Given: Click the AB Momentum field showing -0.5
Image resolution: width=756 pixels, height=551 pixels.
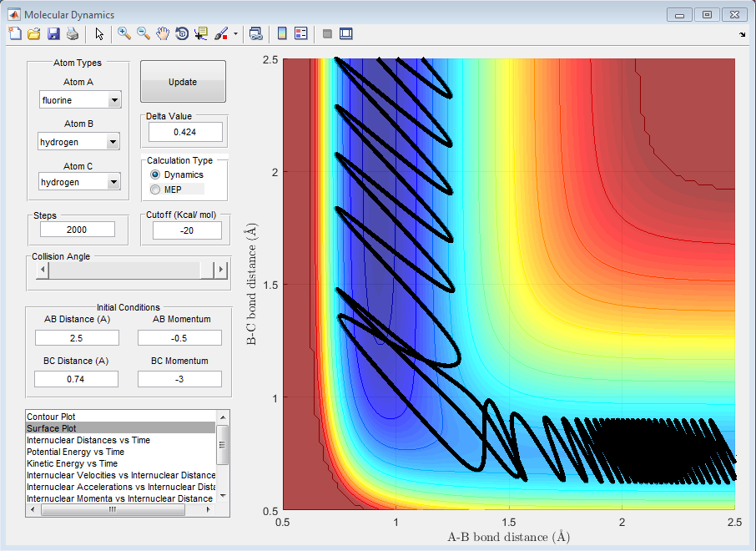Looking at the screenshot, I should pyautogui.click(x=179, y=338).
